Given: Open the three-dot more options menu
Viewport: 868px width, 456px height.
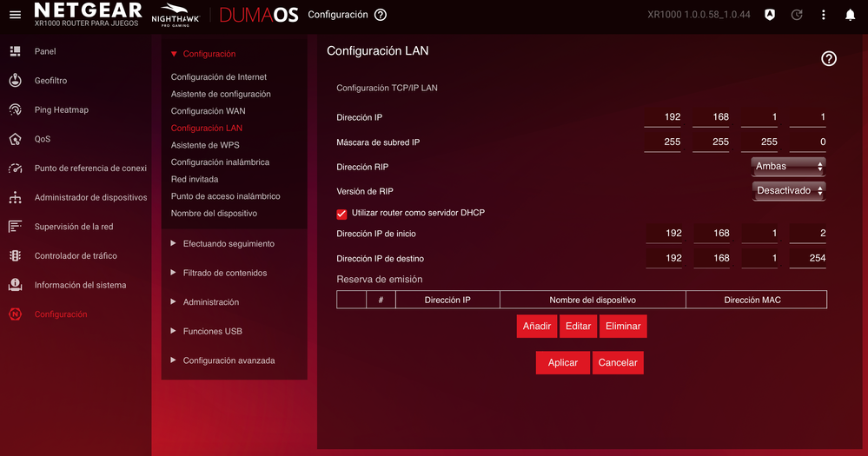Looking at the screenshot, I should (823, 15).
